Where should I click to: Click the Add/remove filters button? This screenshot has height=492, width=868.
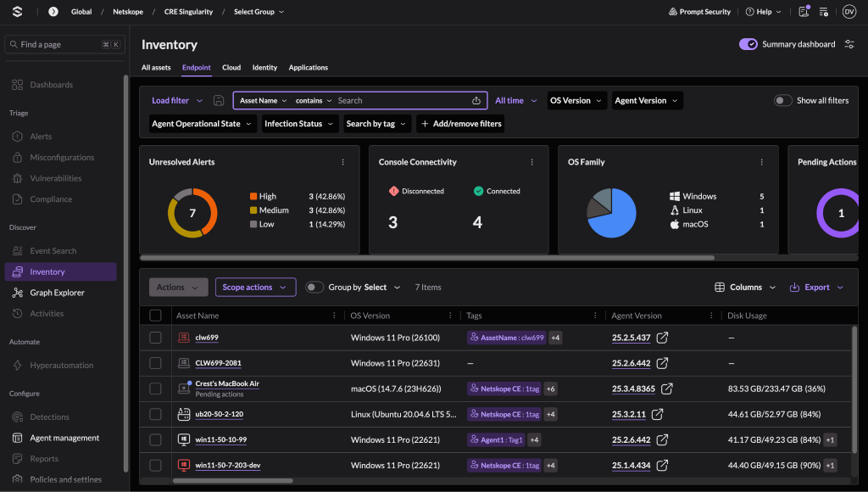click(x=461, y=124)
